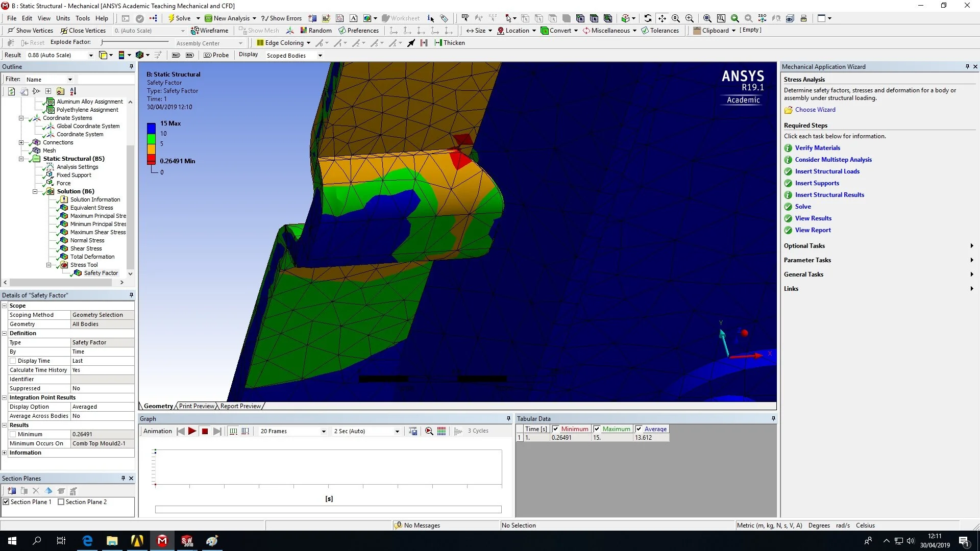Toggle the Average column checkbox in Tabular Data
Screen dimensions: 980x551
coord(639,429)
